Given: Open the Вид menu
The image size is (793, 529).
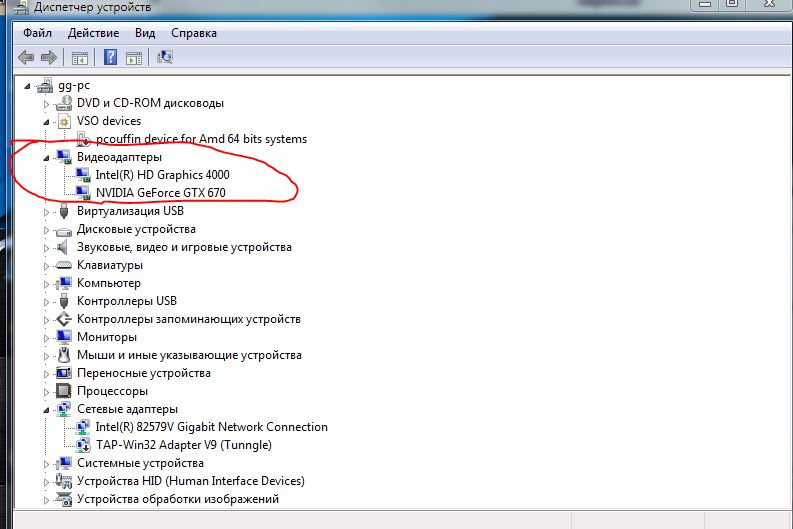Looking at the screenshot, I should tap(145, 33).
